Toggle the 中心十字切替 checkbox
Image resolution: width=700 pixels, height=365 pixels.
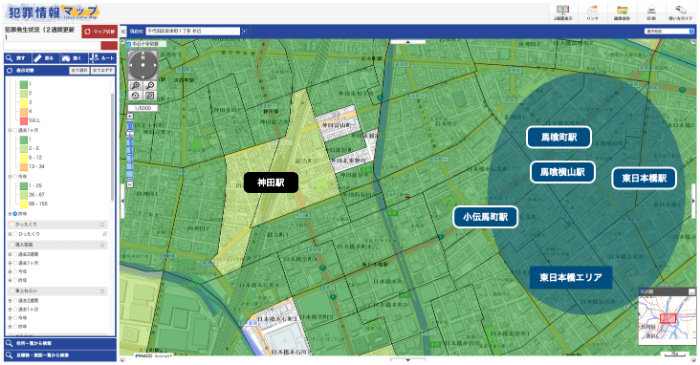[x=129, y=44]
